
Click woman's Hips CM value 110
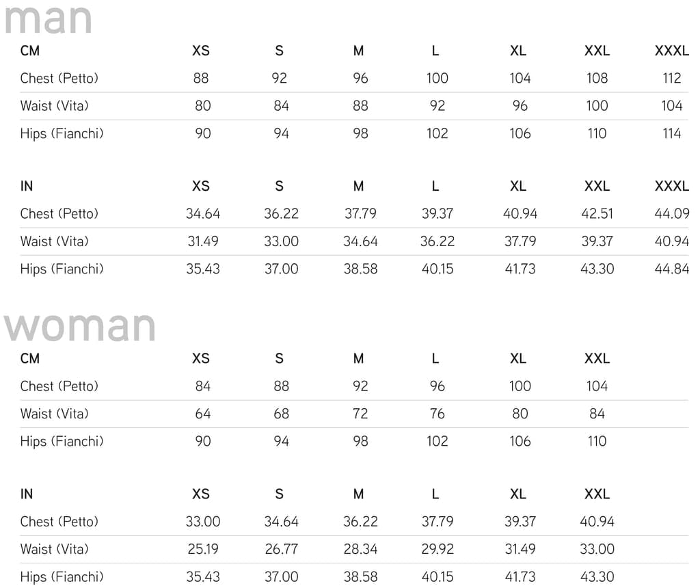(597, 441)
